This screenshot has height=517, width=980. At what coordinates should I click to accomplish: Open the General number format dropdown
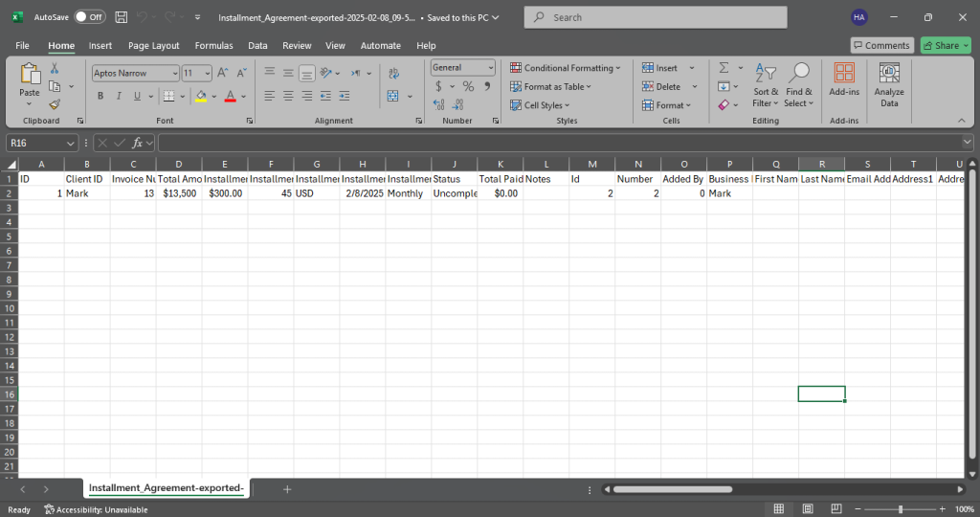491,68
